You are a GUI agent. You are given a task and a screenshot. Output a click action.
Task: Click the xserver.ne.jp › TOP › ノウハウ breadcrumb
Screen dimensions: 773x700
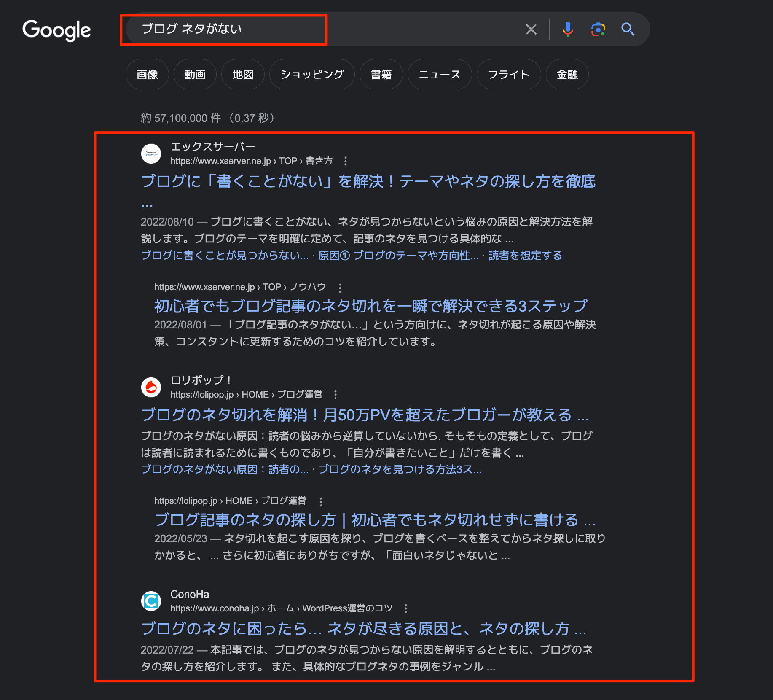click(240, 287)
